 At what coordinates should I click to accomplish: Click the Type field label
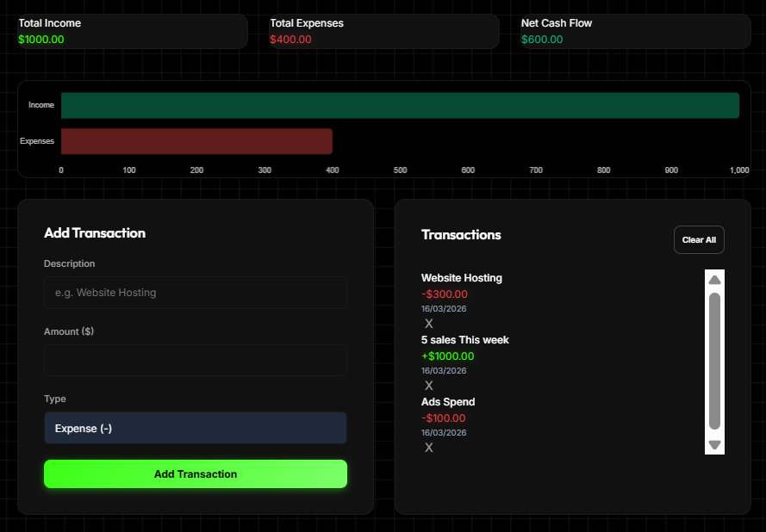tap(55, 399)
